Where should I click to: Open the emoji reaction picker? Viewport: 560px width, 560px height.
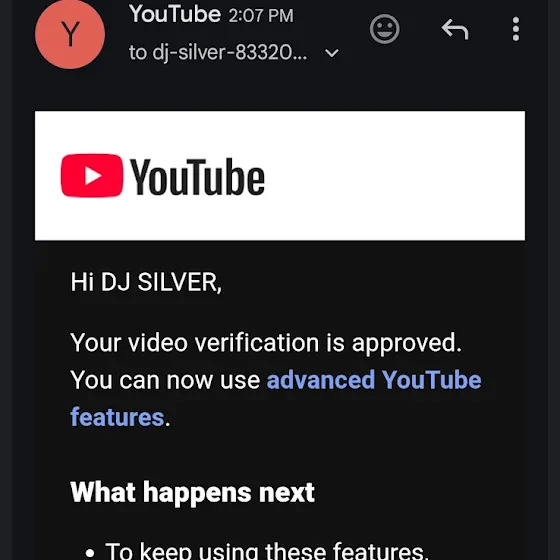(x=384, y=29)
